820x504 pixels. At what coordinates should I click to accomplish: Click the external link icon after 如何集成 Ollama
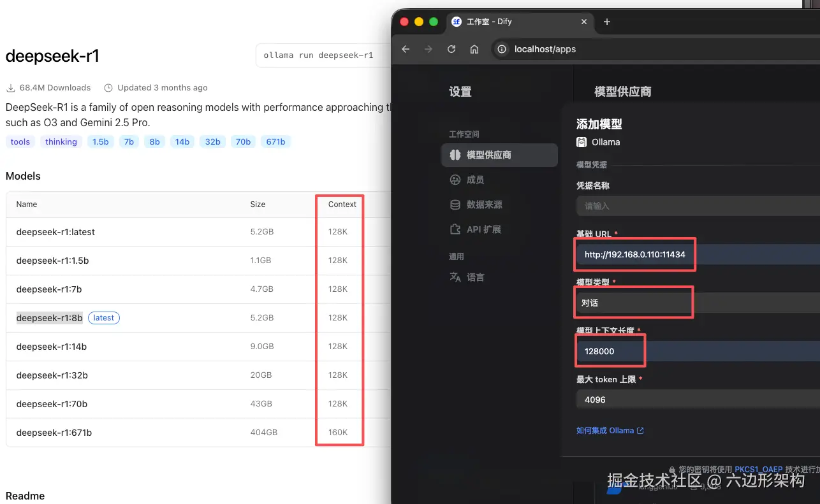point(640,431)
